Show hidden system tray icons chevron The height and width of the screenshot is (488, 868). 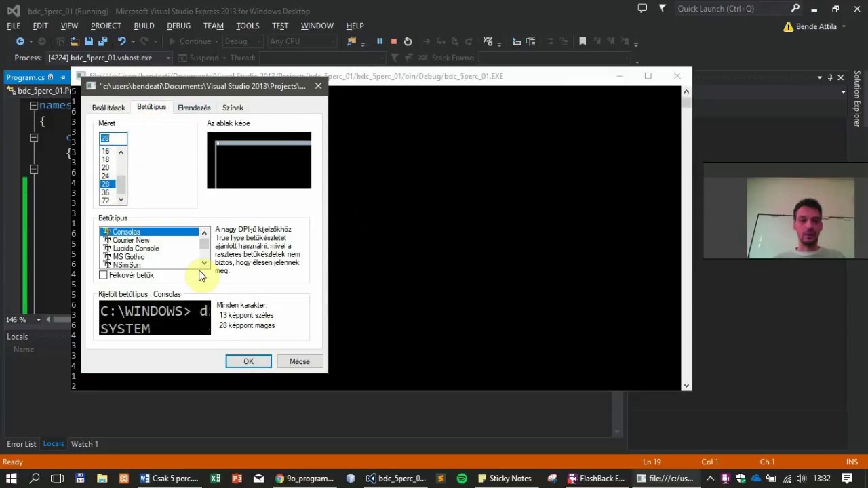710,478
